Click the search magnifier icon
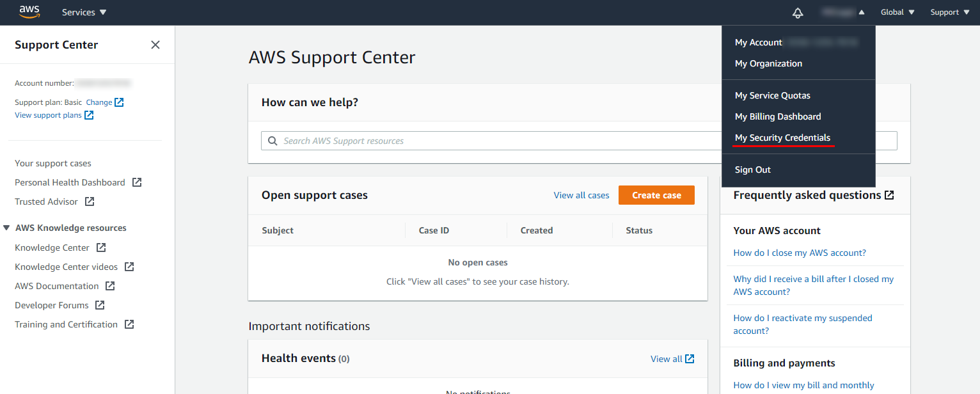 tap(273, 141)
